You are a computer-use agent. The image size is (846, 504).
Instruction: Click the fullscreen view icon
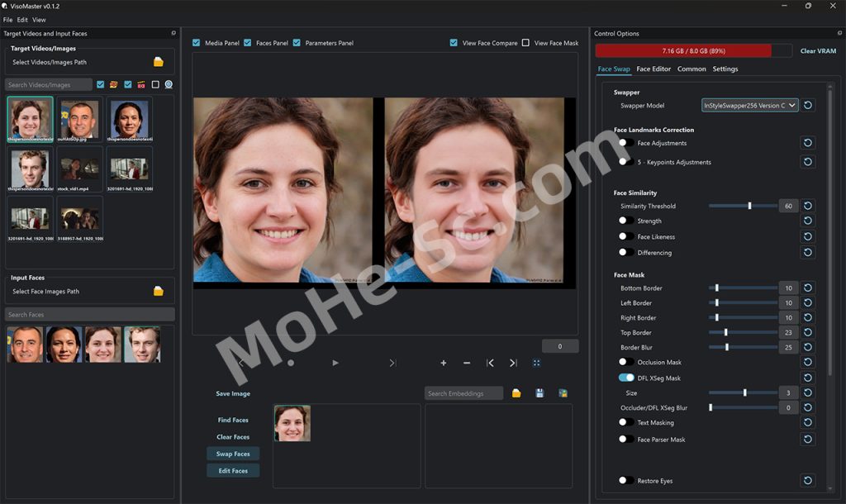[x=536, y=363]
